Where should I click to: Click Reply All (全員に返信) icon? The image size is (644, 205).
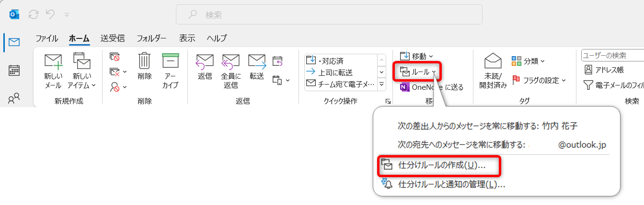pyautogui.click(x=230, y=61)
